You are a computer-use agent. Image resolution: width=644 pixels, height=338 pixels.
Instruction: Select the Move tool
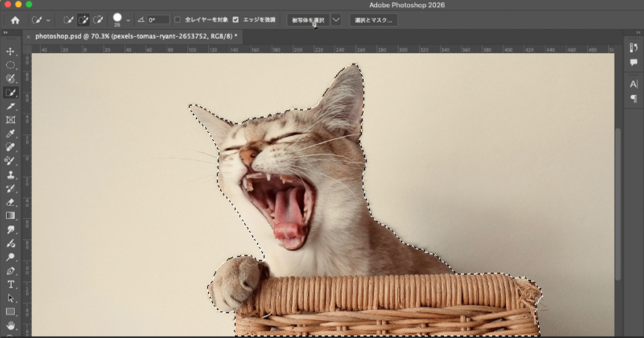tap(11, 52)
